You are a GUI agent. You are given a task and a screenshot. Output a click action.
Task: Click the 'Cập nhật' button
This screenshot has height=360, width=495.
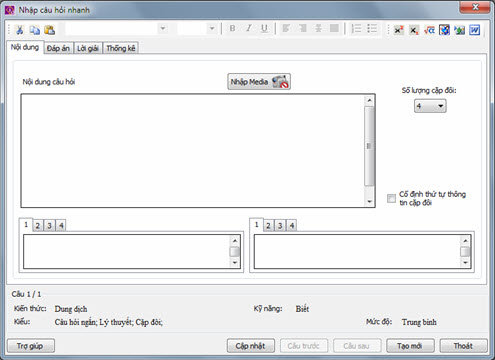251,346
